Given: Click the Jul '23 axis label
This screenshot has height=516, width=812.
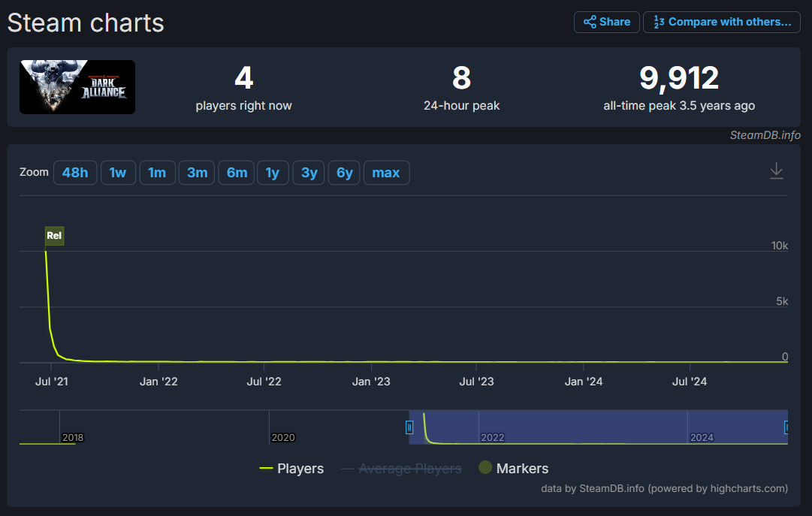Looking at the screenshot, I should coord(476,382).
